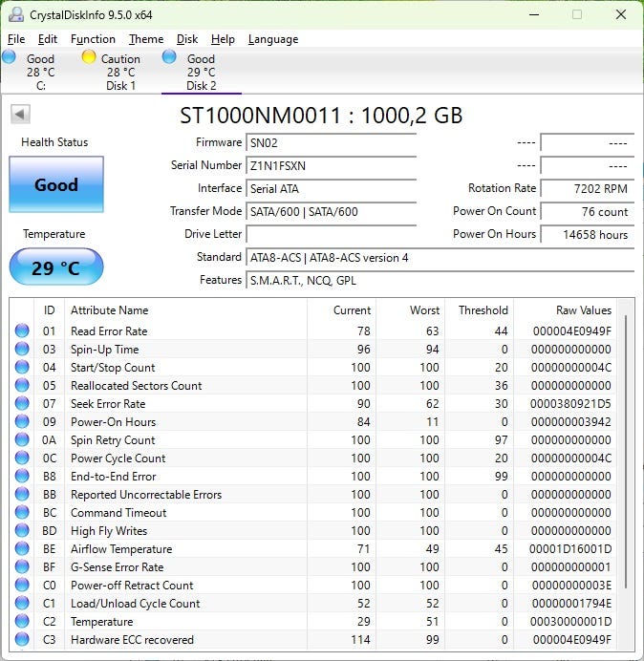The width and height of the screenshot is (644, 661).
Task: Open the File menu
Action: tap(16, 39)
